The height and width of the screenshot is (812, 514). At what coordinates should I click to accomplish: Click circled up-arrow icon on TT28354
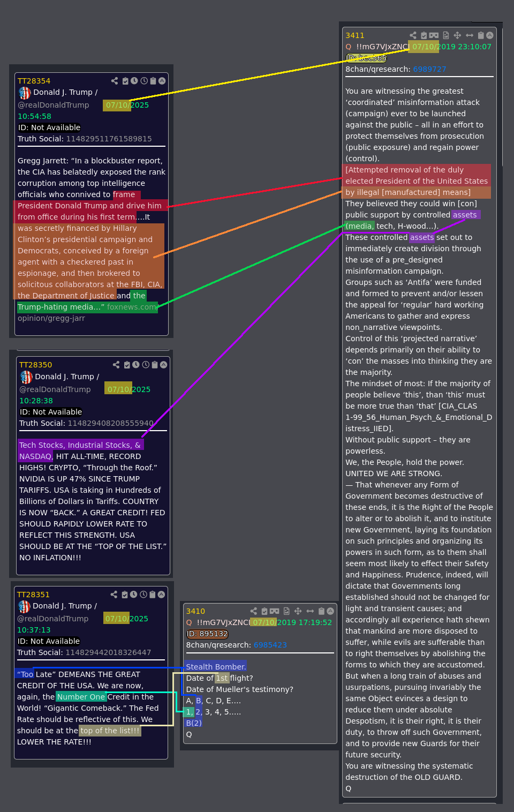coord(162,81)
